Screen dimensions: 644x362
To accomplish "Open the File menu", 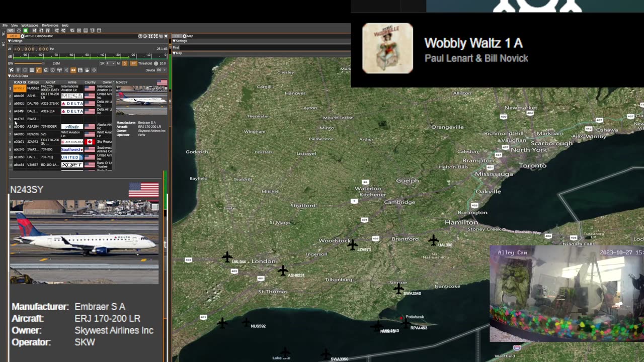I will [x=5, y=25].
